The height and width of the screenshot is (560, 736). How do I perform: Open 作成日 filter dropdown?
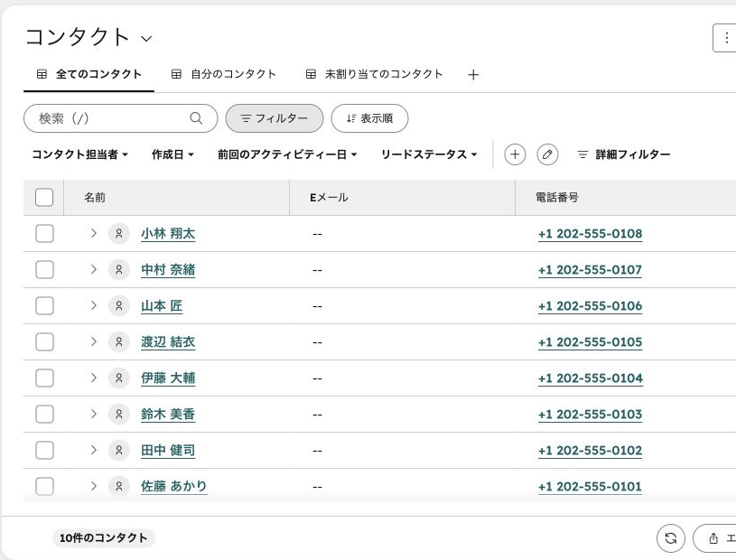point(172,154)
